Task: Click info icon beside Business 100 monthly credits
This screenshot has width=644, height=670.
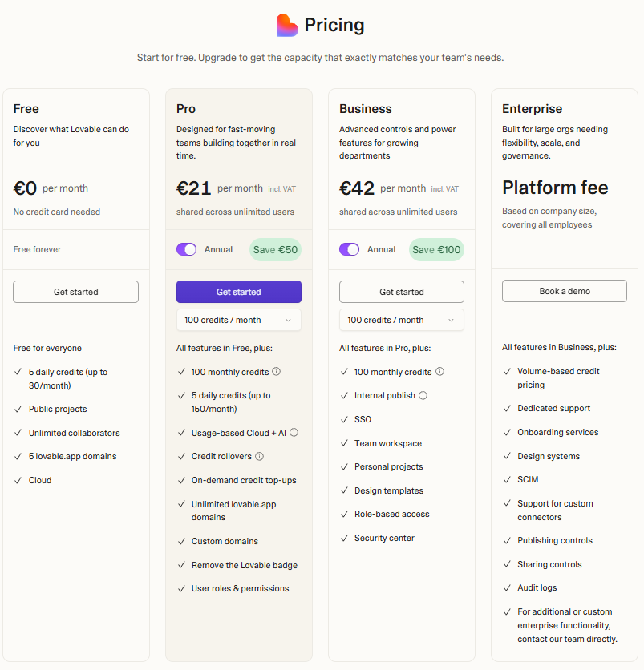Action: click(x=439, y=372)
